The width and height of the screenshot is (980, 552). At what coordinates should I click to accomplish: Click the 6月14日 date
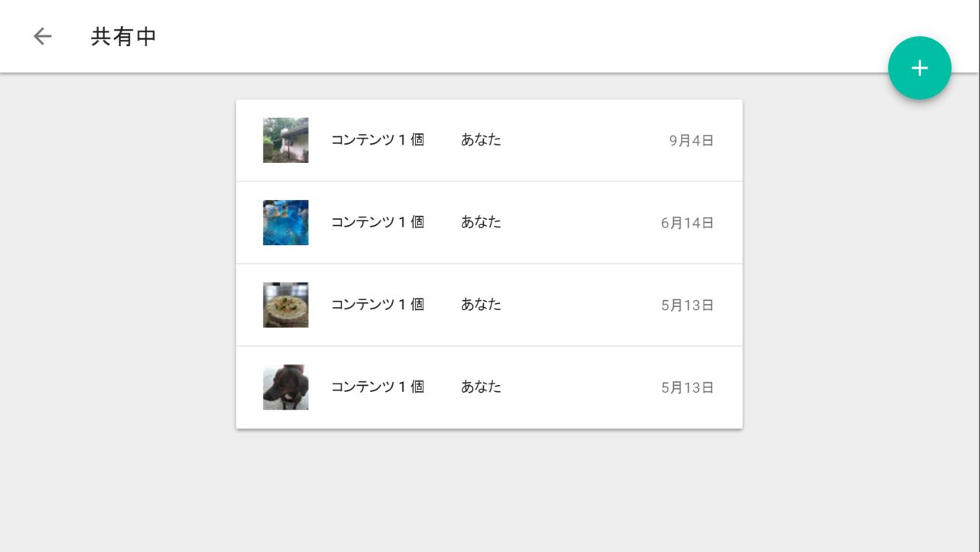[x=688, y=224]
